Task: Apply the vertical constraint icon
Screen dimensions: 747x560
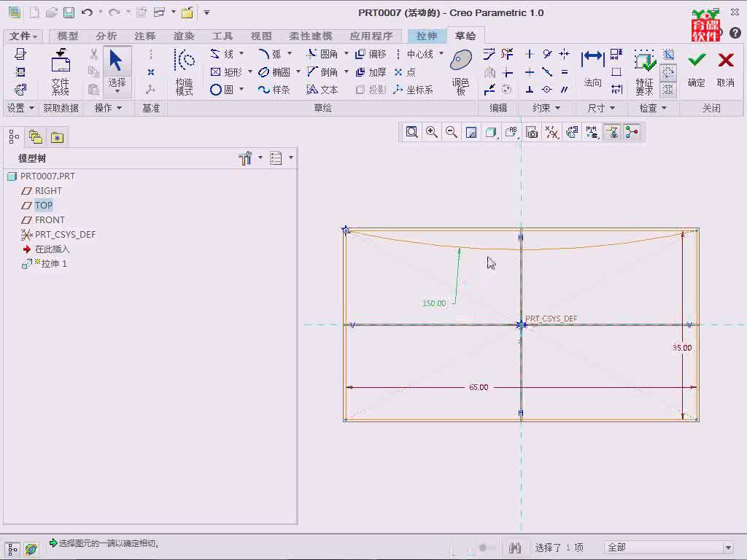Action: tap(530, 54)
